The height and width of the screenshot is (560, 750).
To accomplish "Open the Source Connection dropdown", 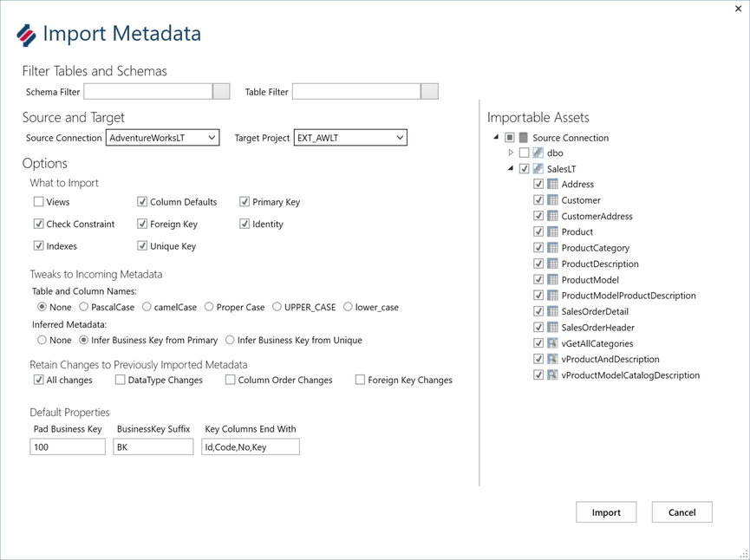I will [x=163, y=138].
